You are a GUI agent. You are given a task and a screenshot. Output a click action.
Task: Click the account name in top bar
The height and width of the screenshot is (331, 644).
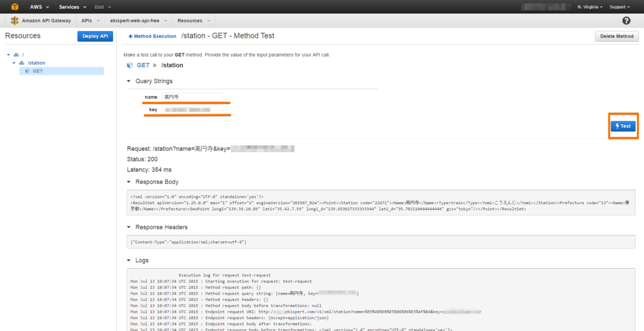point(547,7)
